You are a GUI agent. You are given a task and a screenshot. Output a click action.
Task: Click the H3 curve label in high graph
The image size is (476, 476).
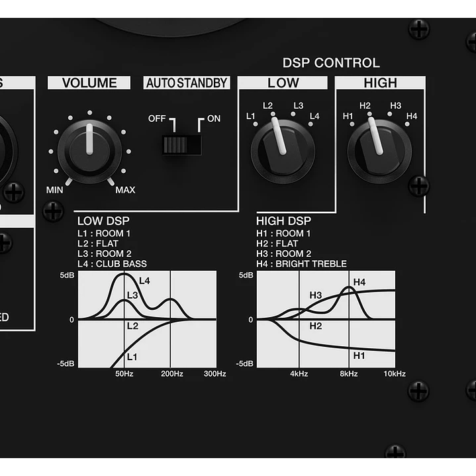point(315,295)
